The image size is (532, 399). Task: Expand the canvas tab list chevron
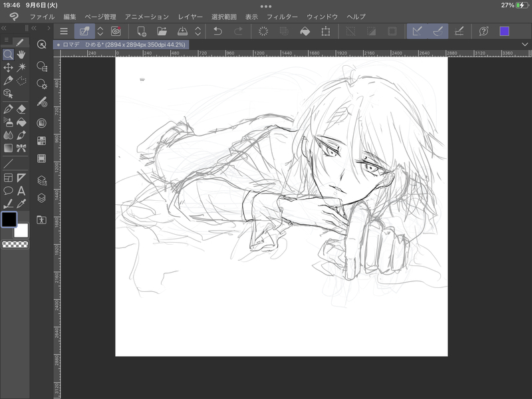tap(525, 45)
